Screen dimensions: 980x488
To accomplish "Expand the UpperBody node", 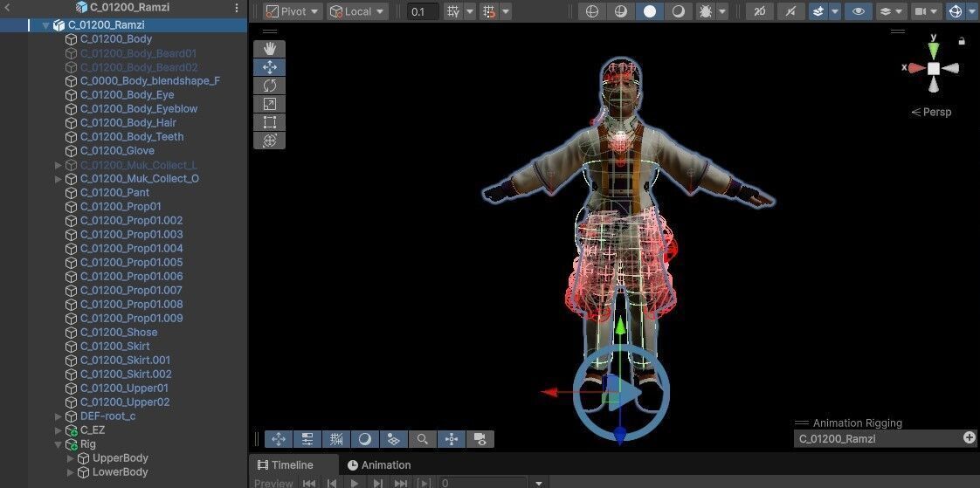I will pos(71,458).
